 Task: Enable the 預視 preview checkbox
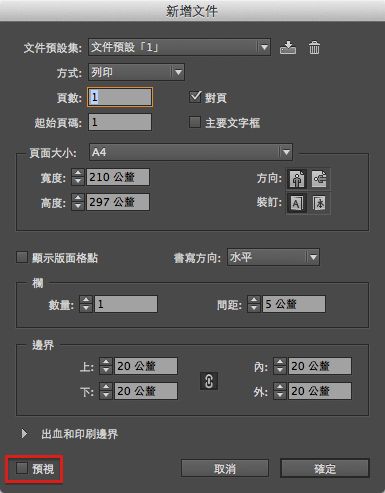(22, 468)
